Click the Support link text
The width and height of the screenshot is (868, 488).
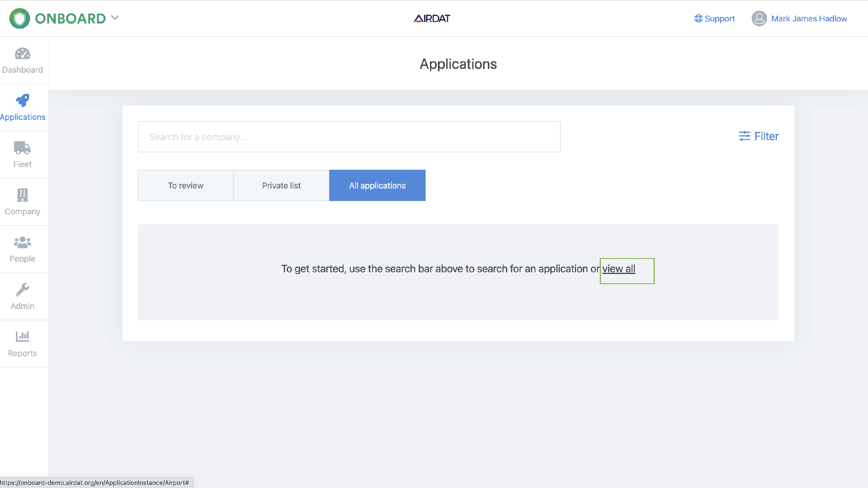tap(719, 19)
